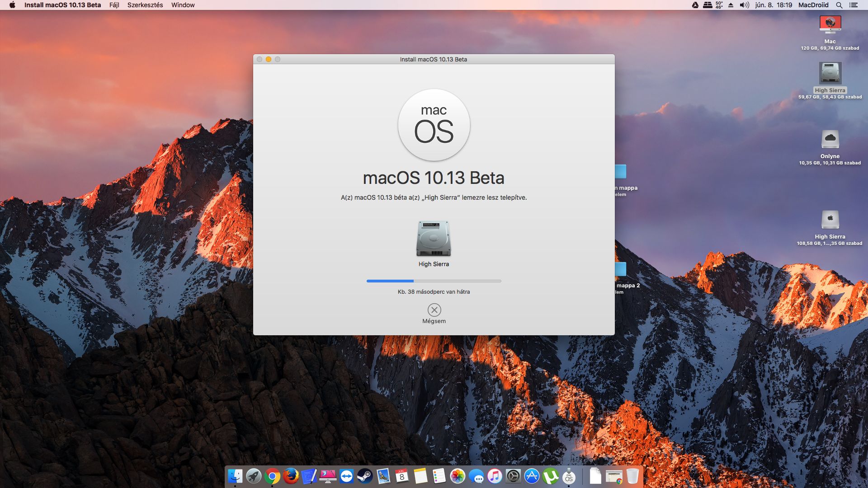Open the documents stack in Dock
The height and width of the screenshot is (488, 868).
pyautogui.click(x=595, y=476)
